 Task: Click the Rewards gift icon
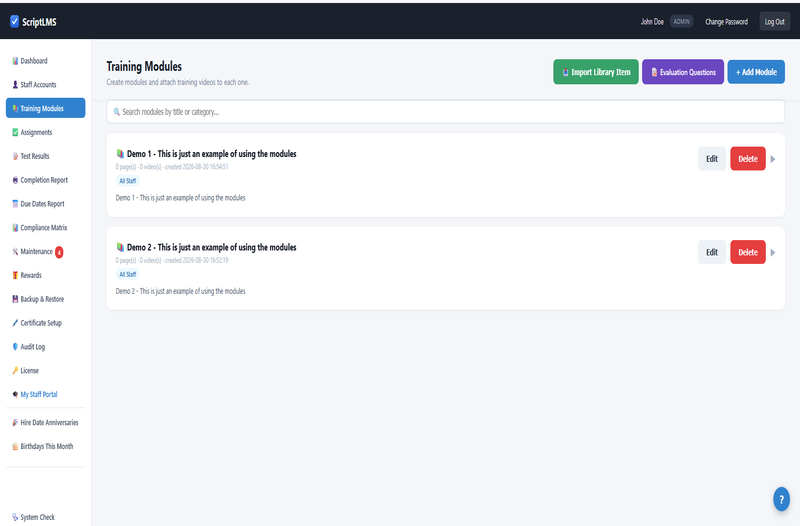pyautogui.click(x=15, y=275)
